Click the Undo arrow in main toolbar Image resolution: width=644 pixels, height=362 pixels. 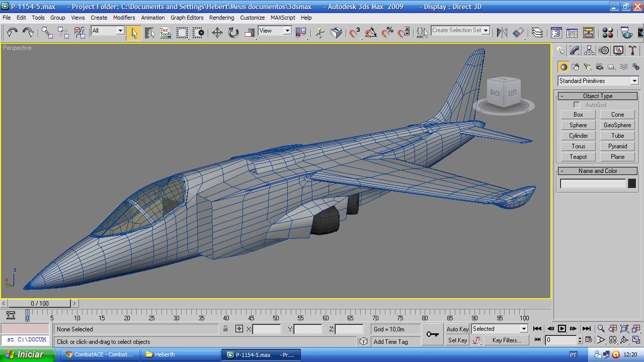(12, 33)
